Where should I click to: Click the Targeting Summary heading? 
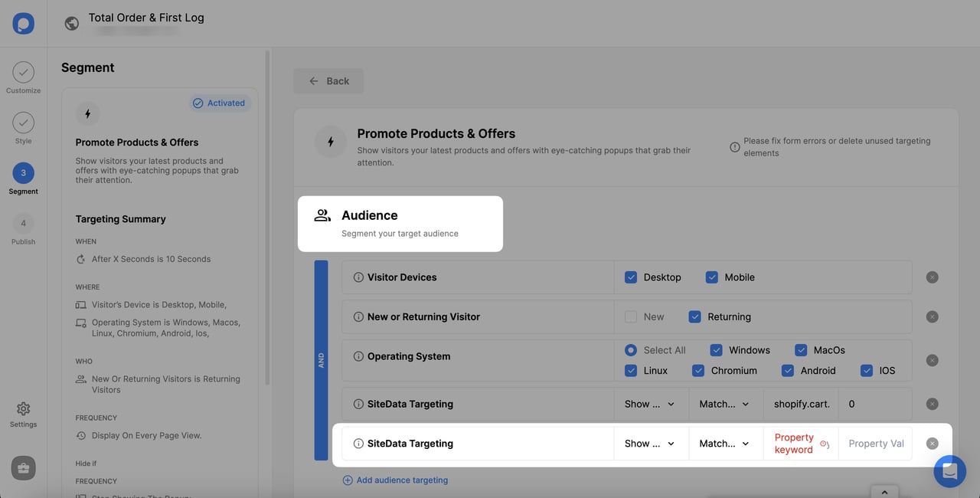120,219
